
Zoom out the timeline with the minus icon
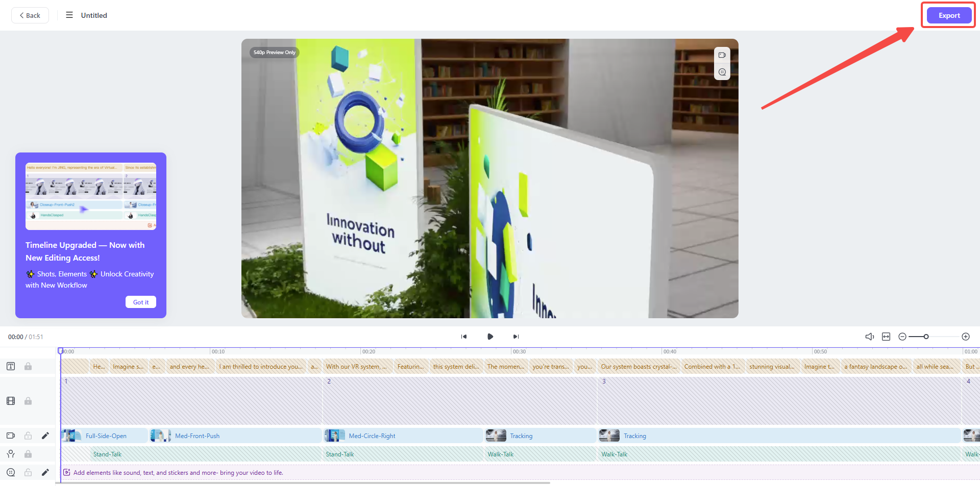(x=902, y=337)
